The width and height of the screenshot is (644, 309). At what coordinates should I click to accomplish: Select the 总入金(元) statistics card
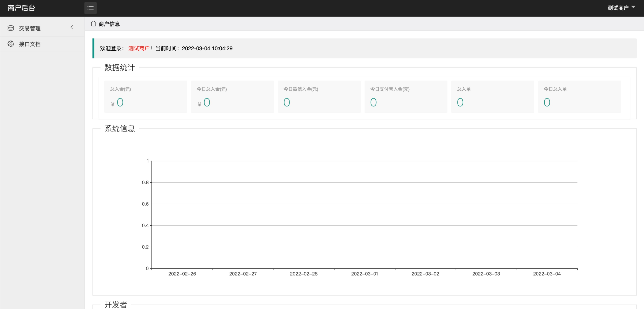[x=146, y=97]
